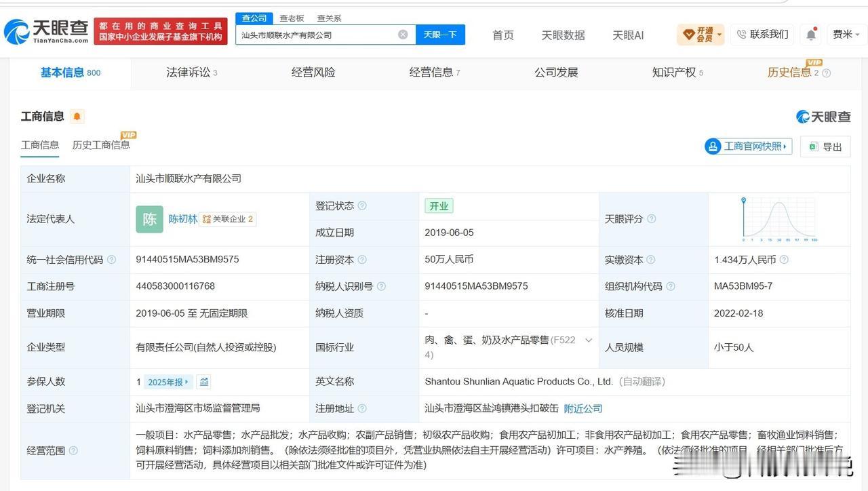Click the help icon next to 纳税人识别号

point(381,287)
